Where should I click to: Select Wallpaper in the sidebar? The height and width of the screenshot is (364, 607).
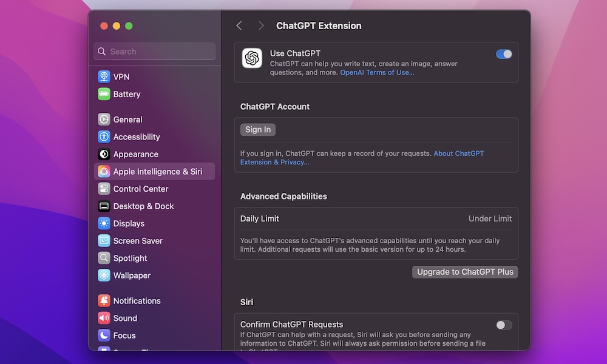[132, 275]
